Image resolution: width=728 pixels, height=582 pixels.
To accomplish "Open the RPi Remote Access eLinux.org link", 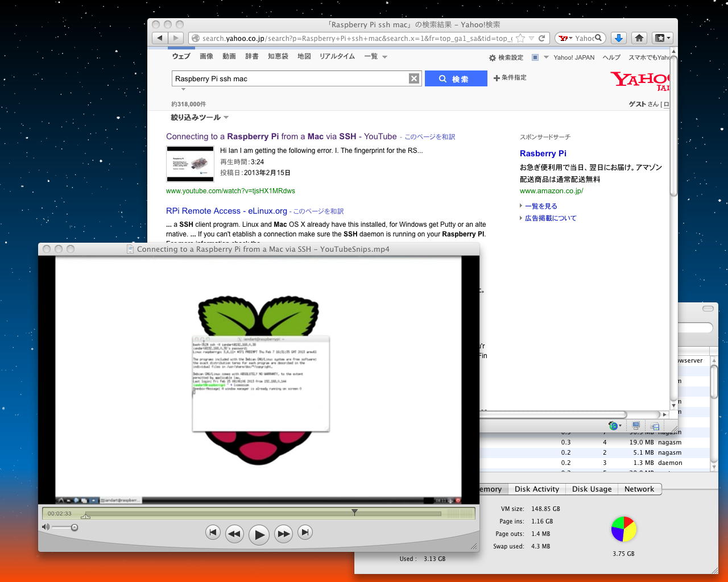I will click(x=226, y=211).
